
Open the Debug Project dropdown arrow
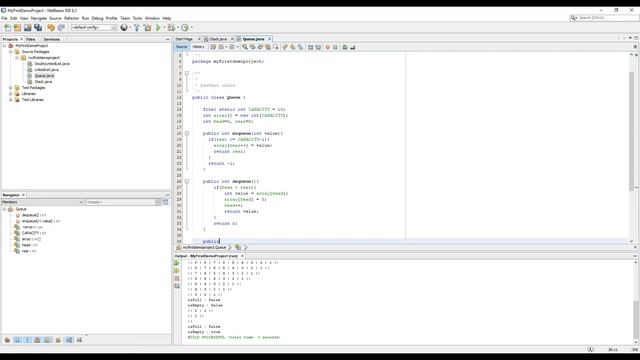tap(178, 27)
